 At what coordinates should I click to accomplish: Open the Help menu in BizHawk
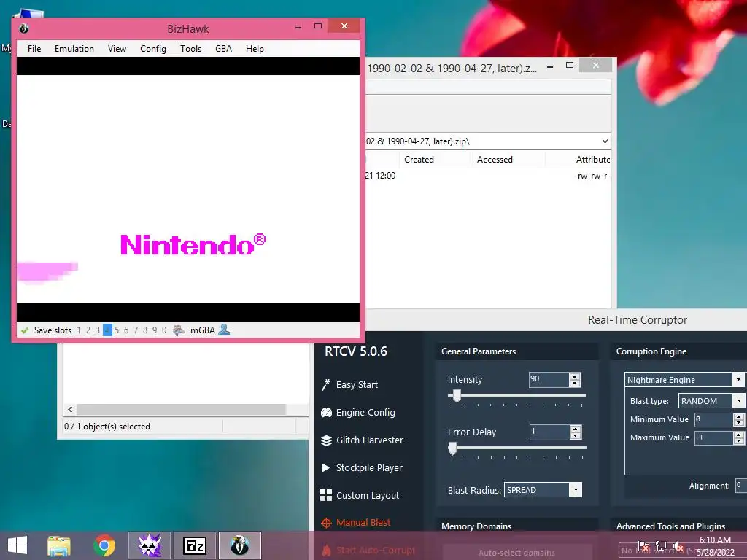(255, 49)
